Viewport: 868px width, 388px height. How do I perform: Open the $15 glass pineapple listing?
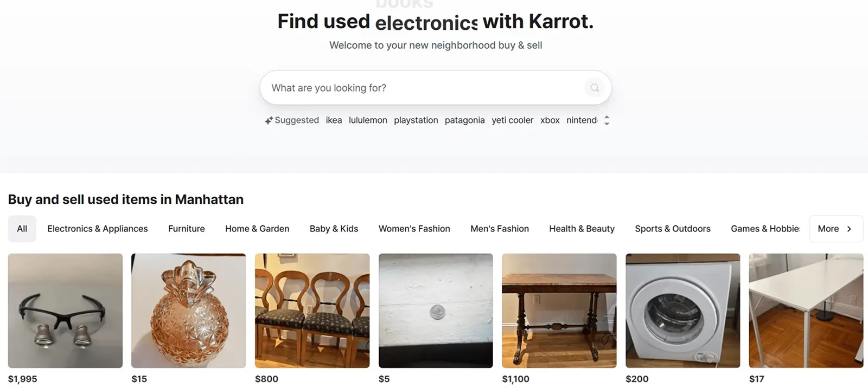pos(188,311)
